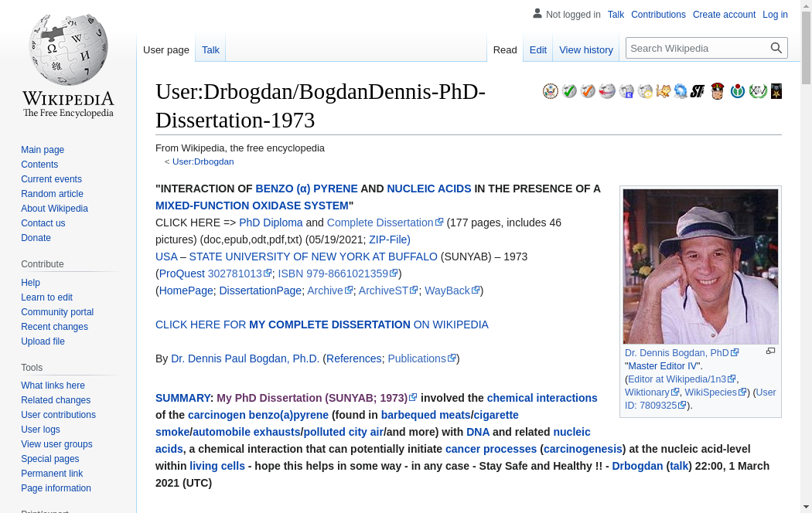This screenshot has width=812, height=513.
Task: Open the Wikimedia Commons logo icon
Action: (x=738, y=91)
